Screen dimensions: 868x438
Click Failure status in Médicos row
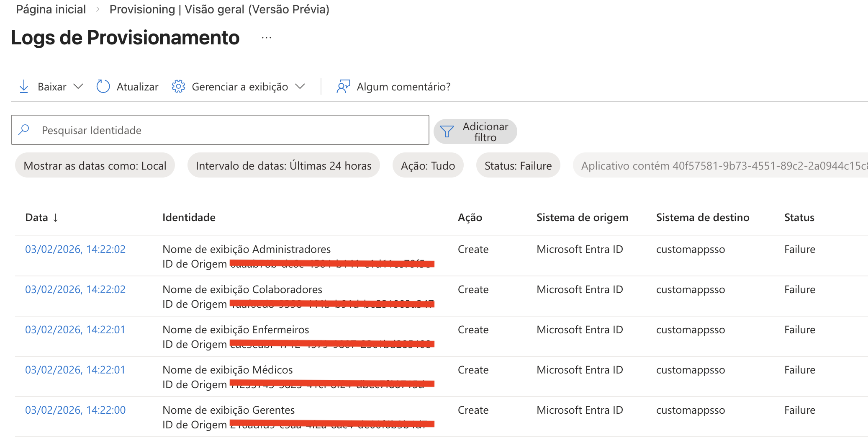pos(800,370)
